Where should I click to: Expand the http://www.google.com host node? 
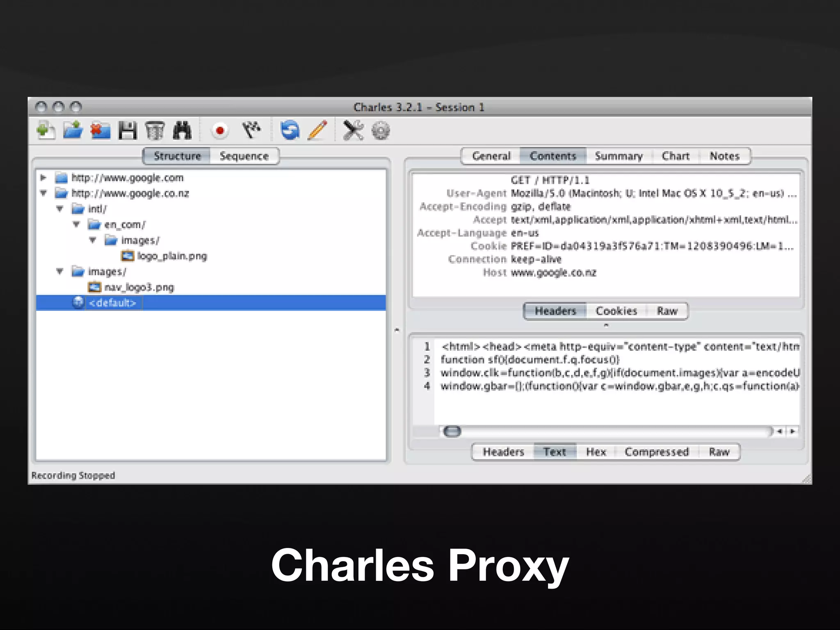click(x=43, y=178)
